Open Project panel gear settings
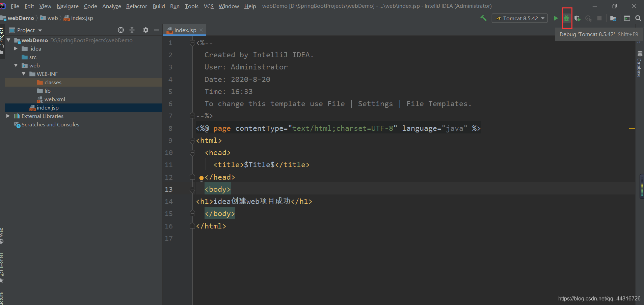 (146, 30)
